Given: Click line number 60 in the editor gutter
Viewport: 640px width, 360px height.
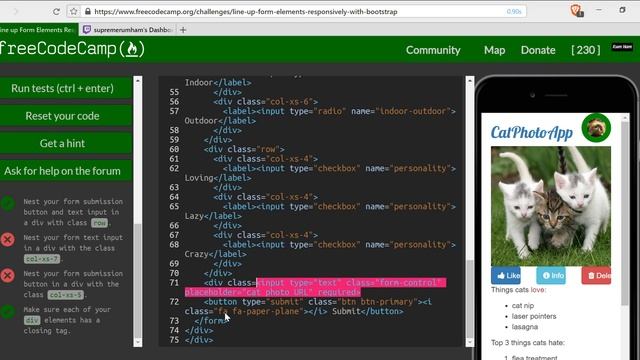Looking at the screenshot, I should 174,149.
